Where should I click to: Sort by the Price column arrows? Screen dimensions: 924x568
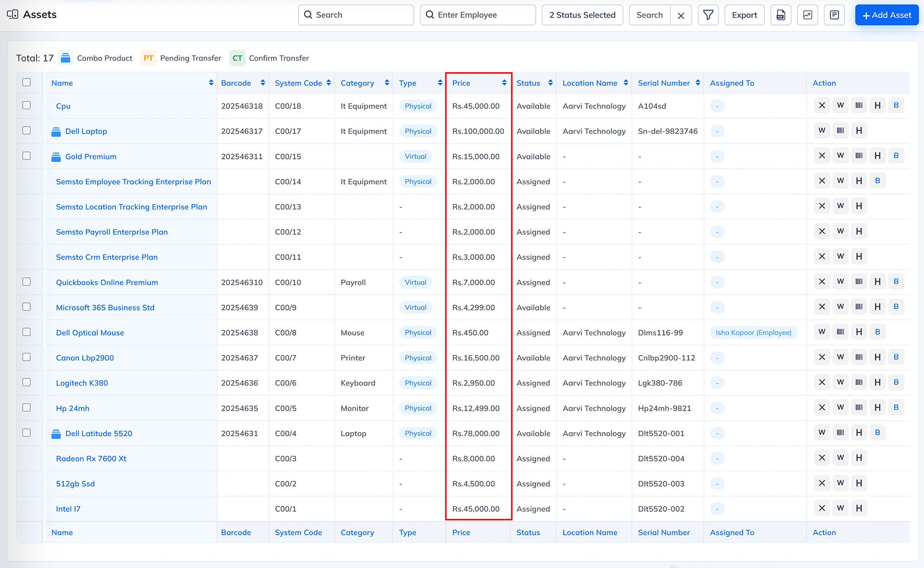point(504,83)
